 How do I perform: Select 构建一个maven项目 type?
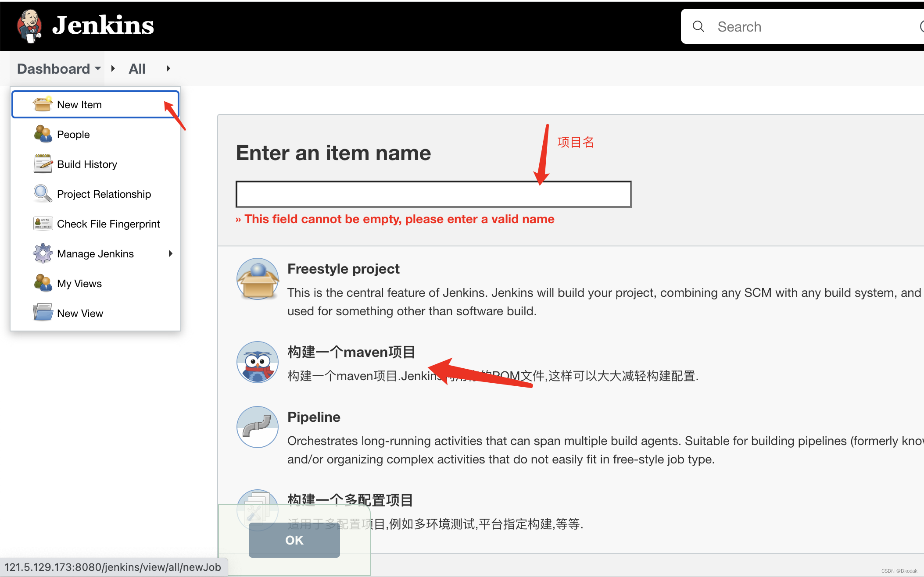pyautogui.click(x=351, y=351)
